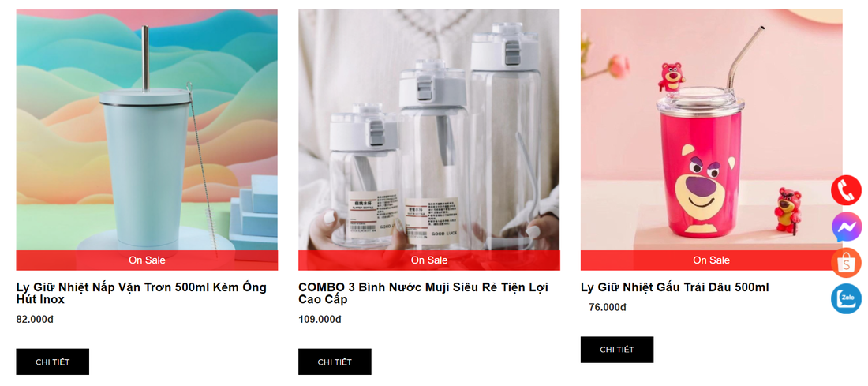Viewport: 868px width, 386px height.
Task: Select the pink strawberry bear cup image
Action: click(x=711, y=129)
